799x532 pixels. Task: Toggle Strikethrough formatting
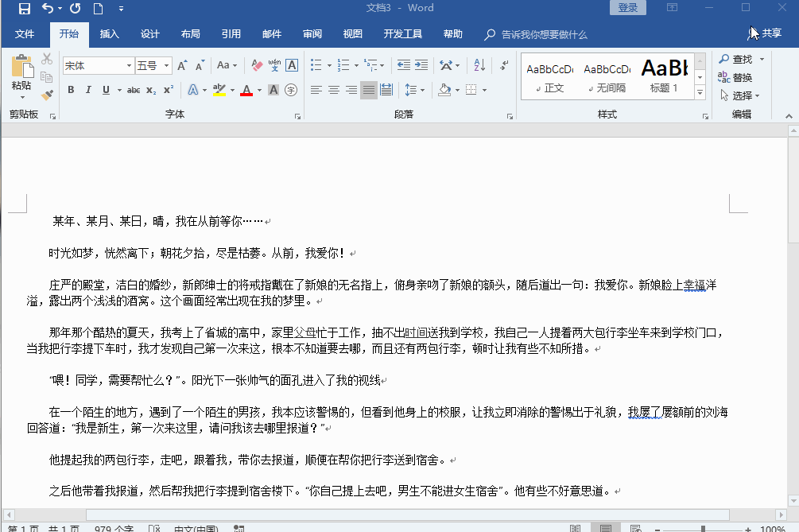pyautogui.click(x=134, y=90)
